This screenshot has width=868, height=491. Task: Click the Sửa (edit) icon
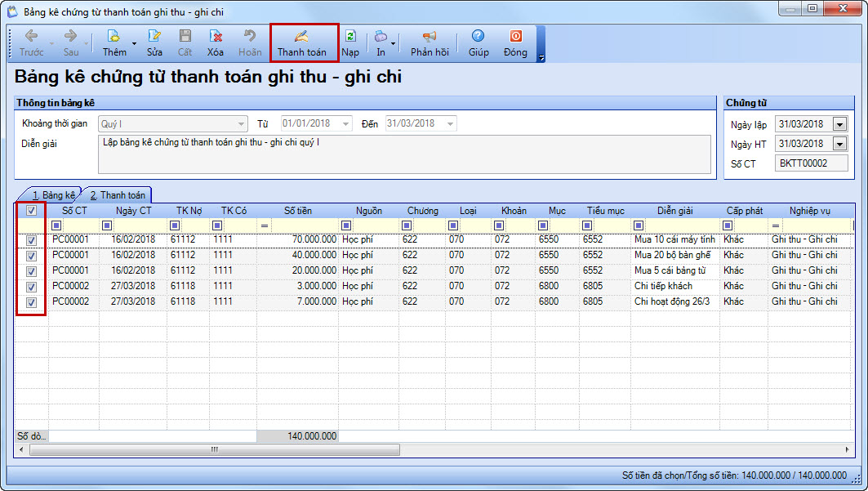(154, 36)
